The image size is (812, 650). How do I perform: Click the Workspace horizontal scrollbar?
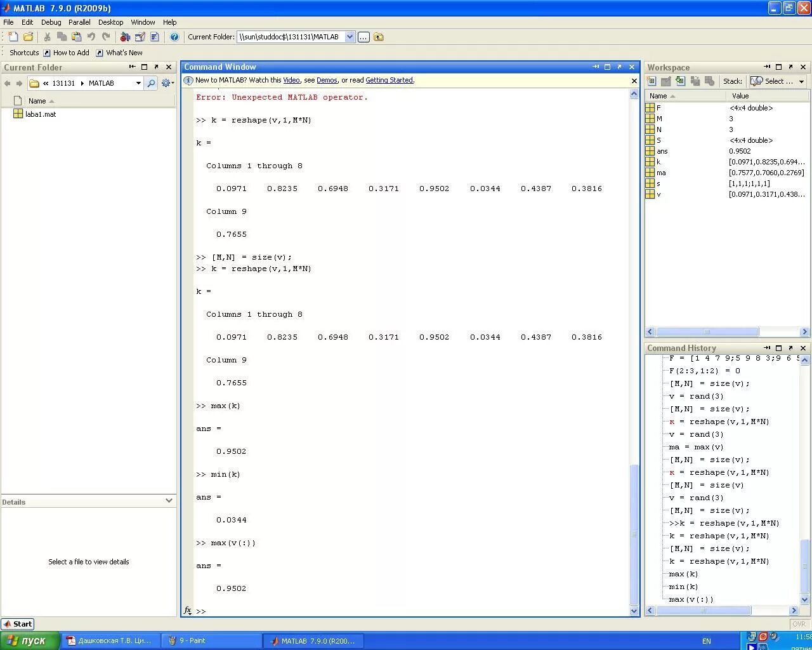(707, 331)
